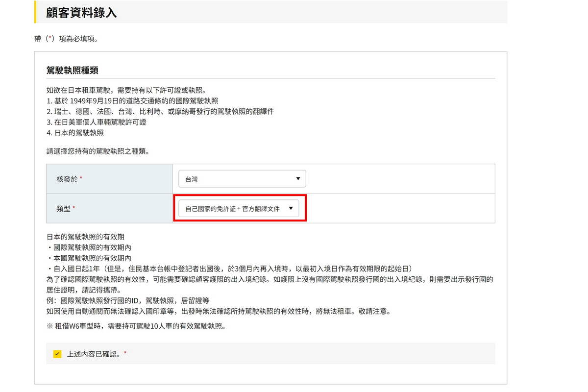Screen dimensions: 588x392
Task: Click the 駕駛執照種類 section heading
Action: coord(73,71)
